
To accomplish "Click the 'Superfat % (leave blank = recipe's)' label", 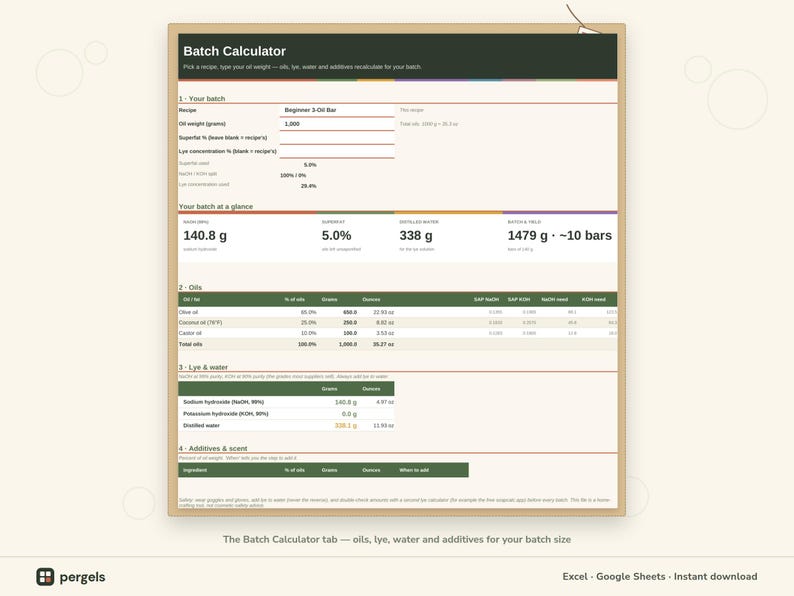I will (x=223, y=137).
